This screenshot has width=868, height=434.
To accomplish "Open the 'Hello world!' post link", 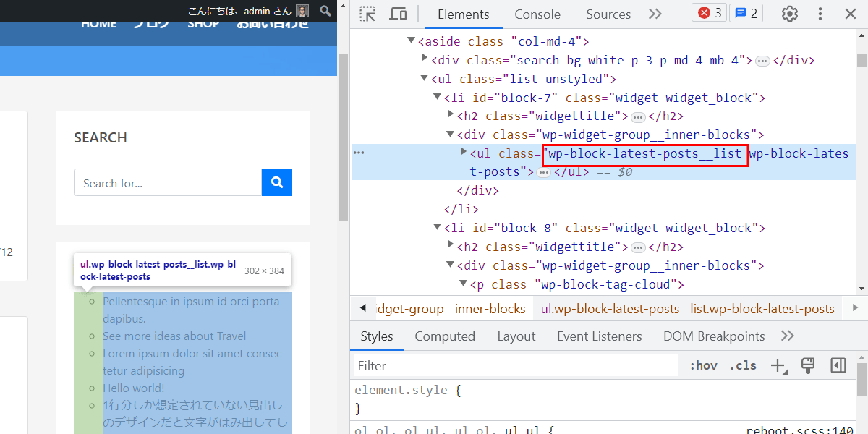I will tap(134, 388).
